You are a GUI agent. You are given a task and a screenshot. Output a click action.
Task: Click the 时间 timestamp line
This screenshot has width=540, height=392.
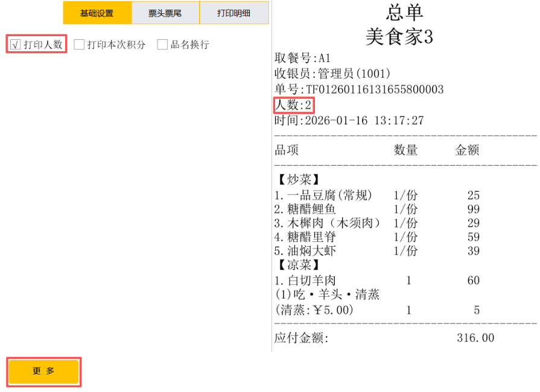coord(349,121)
